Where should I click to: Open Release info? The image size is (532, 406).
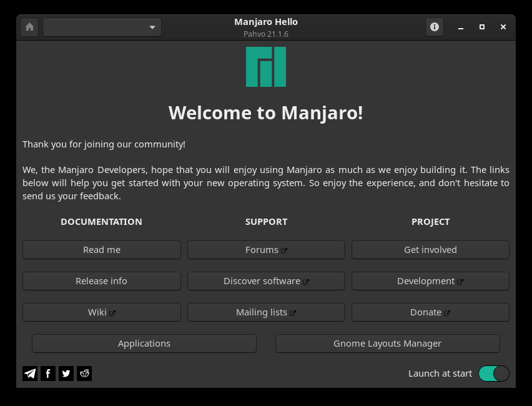pyautogui.click(x=102, y=281)
